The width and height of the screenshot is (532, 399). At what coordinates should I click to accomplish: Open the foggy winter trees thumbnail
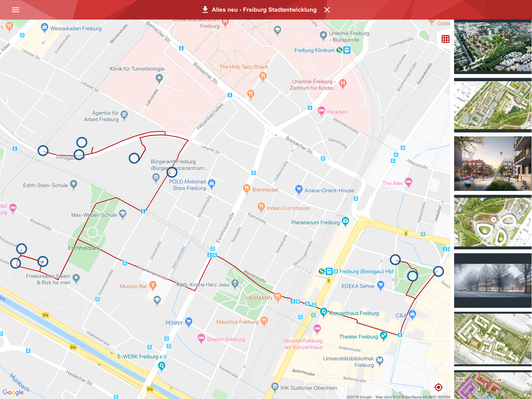492,281
